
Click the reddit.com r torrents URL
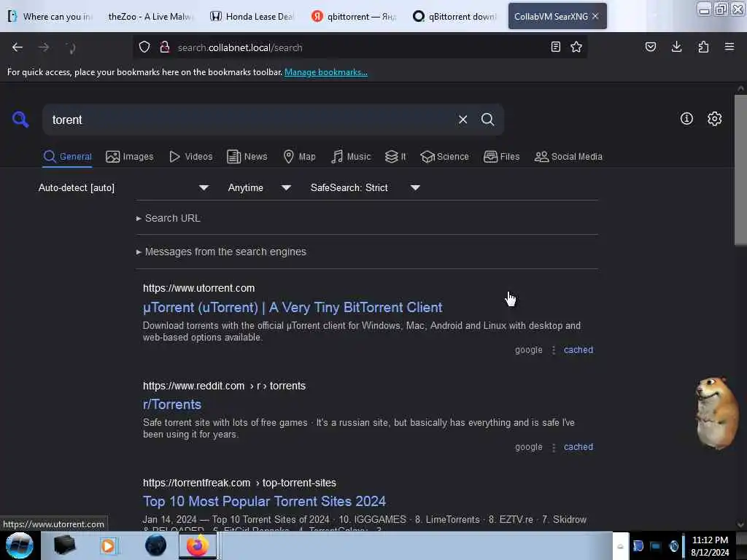[224, 386]
